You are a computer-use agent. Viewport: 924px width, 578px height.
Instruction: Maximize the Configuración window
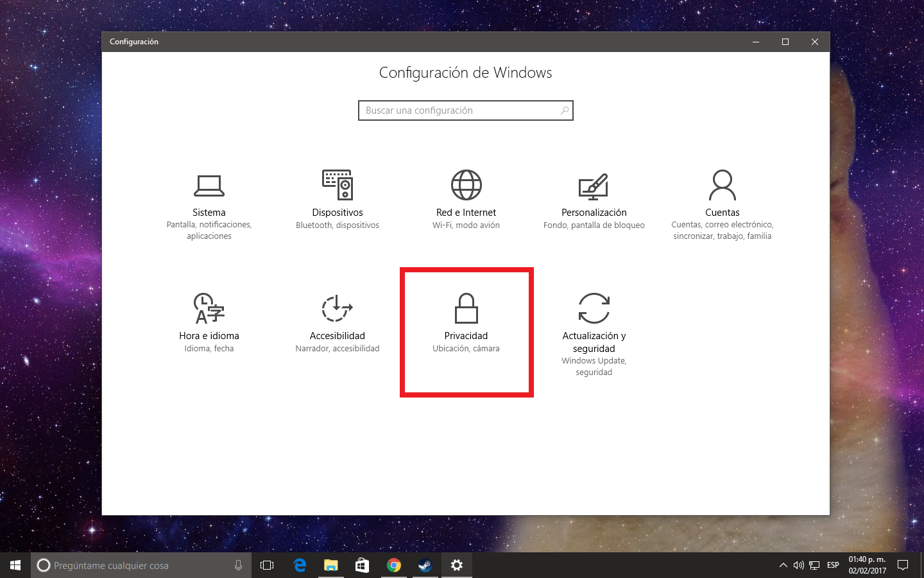(x=785, y=42)
